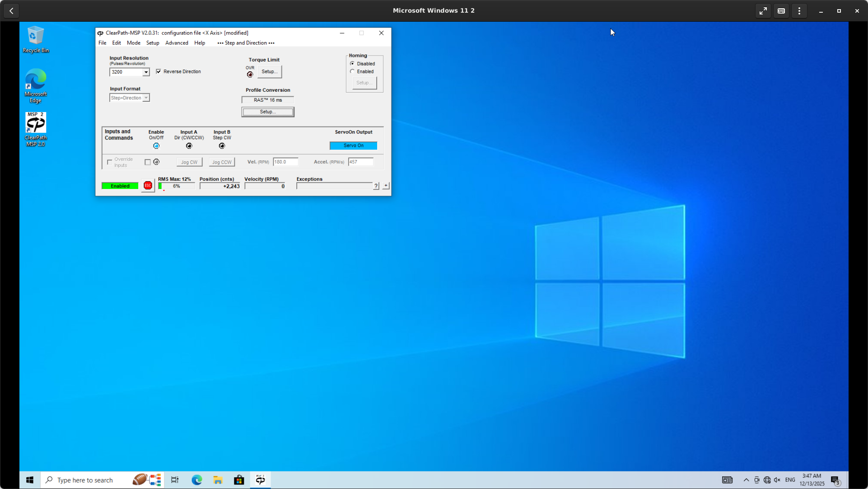
Task: Show hidden system tray icons chevron
Action: click(746, 480)
